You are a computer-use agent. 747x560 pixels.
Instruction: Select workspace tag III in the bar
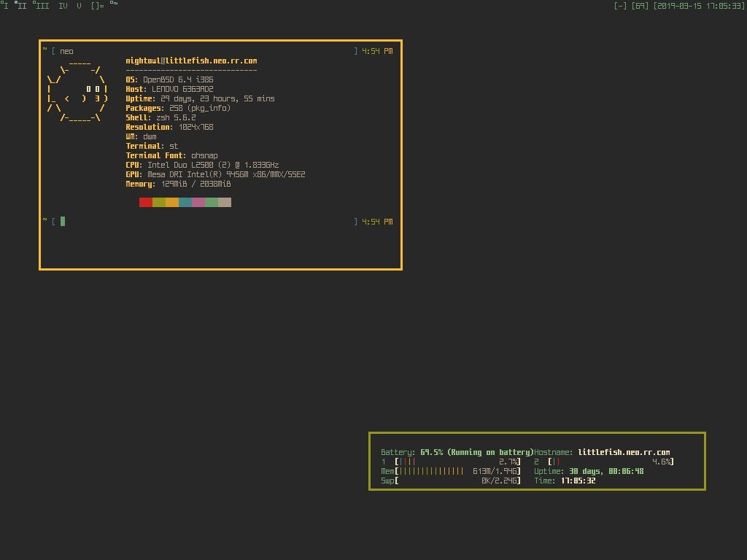tap(42, 5)
